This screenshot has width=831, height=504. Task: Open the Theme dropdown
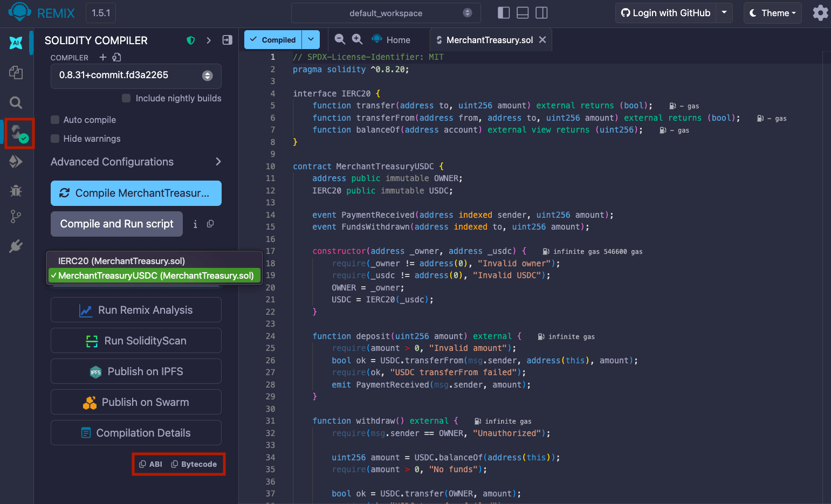772,13
